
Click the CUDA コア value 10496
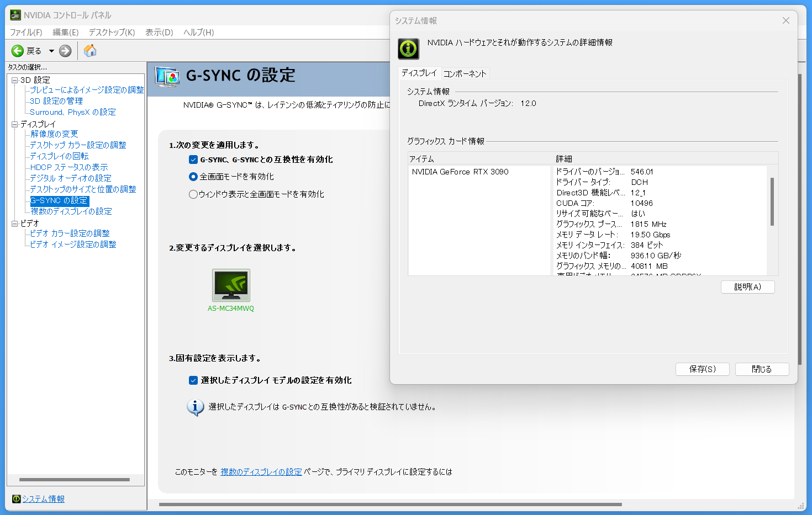642,204
